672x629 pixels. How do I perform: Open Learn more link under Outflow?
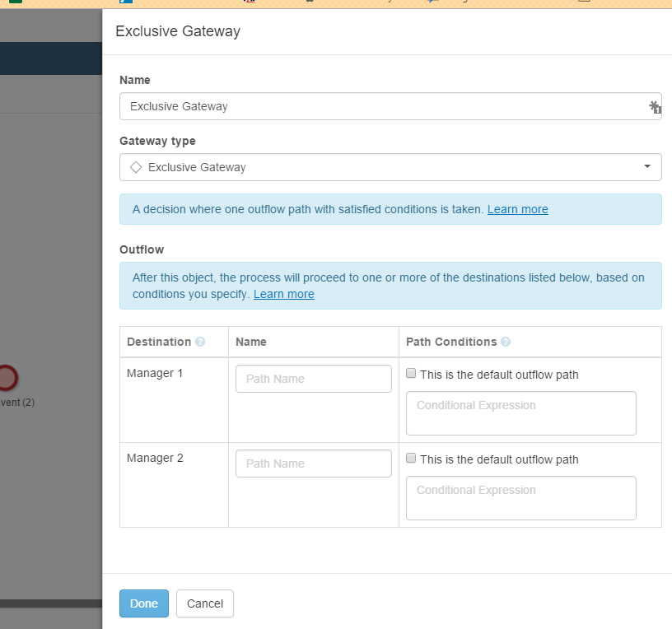point(283,294)
